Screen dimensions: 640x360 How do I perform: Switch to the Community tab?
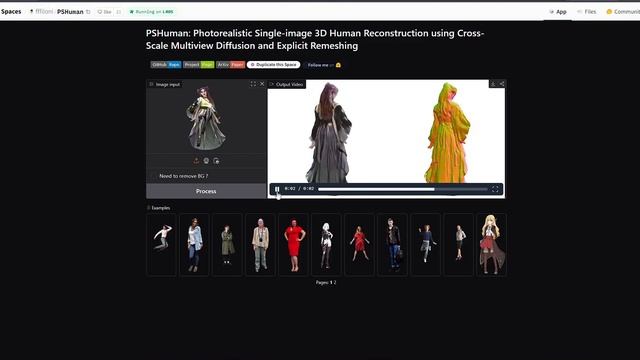623,12
